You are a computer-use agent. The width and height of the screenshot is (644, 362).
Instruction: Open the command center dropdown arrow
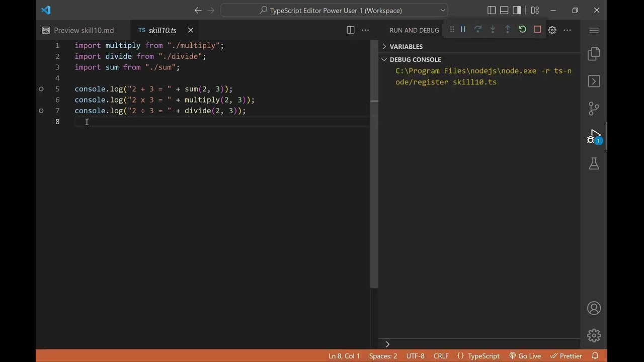pos(443,10)
